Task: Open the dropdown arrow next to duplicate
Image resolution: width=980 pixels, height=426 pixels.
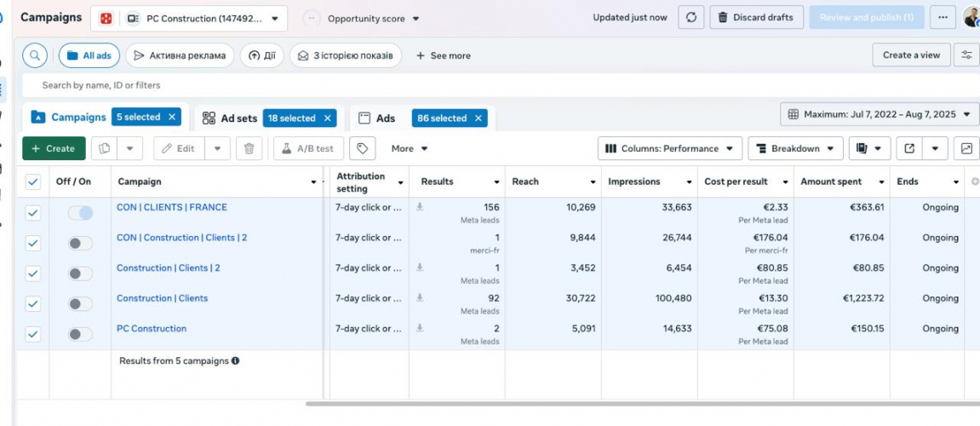Action: 130,148
